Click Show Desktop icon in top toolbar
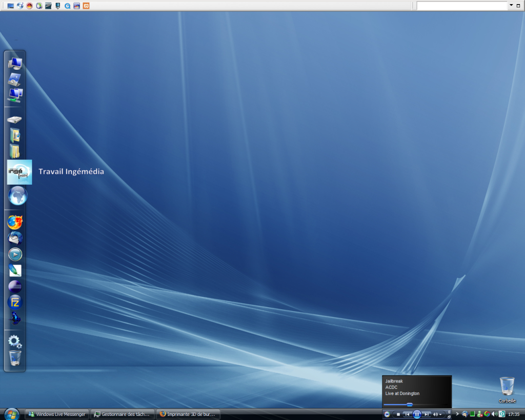This screenshot has height=420, width=525. pyautogui.click(x=11, y=6)
